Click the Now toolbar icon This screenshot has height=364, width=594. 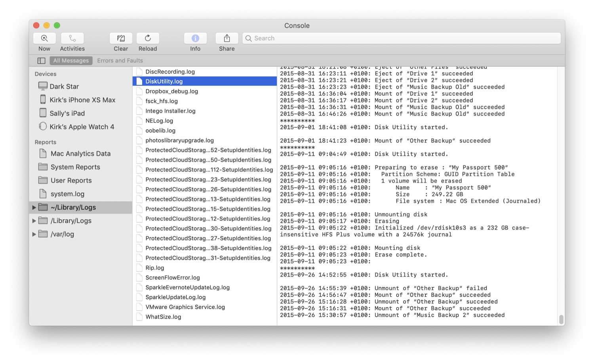(x=44, y=38)
